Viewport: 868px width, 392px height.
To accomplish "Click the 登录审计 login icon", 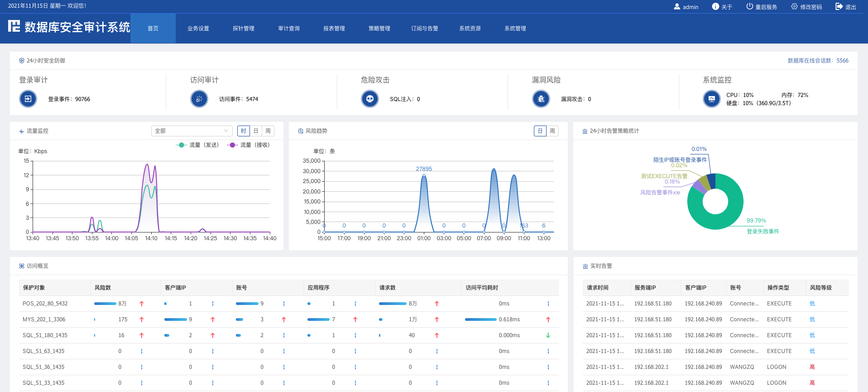I will 28,99.
